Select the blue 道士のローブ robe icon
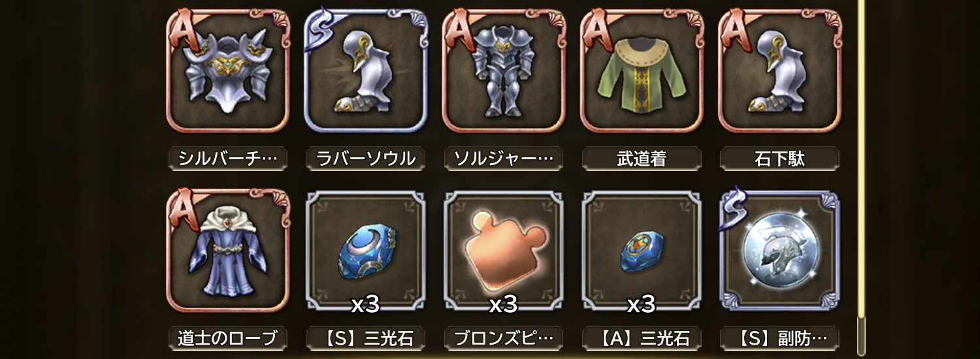This screenshot has height=359, width=980. (x=227, y=251)
